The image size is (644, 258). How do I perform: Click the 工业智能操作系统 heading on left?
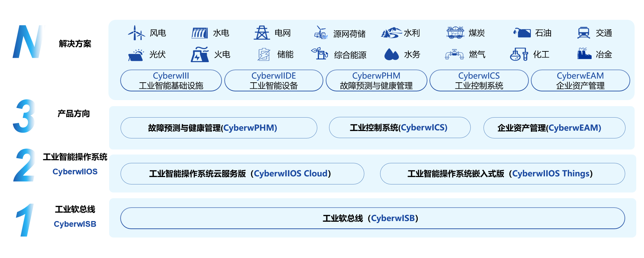(x=75, y=157)
